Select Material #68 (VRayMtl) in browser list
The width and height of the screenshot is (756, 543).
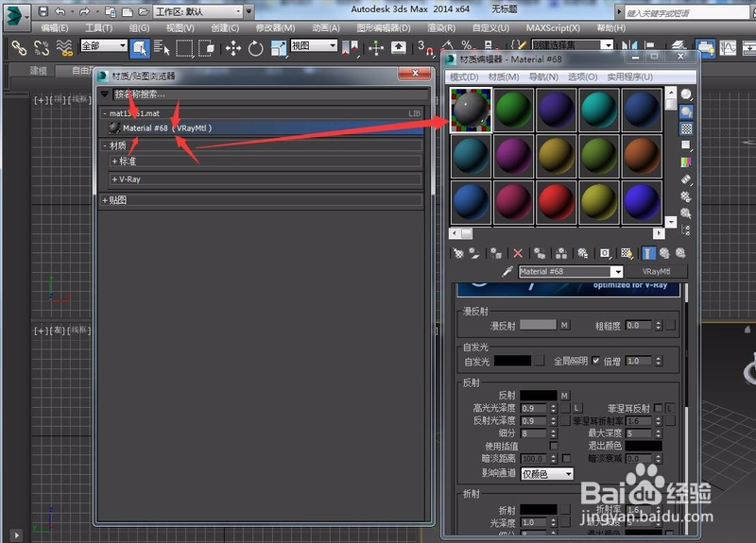click(265, 128)
